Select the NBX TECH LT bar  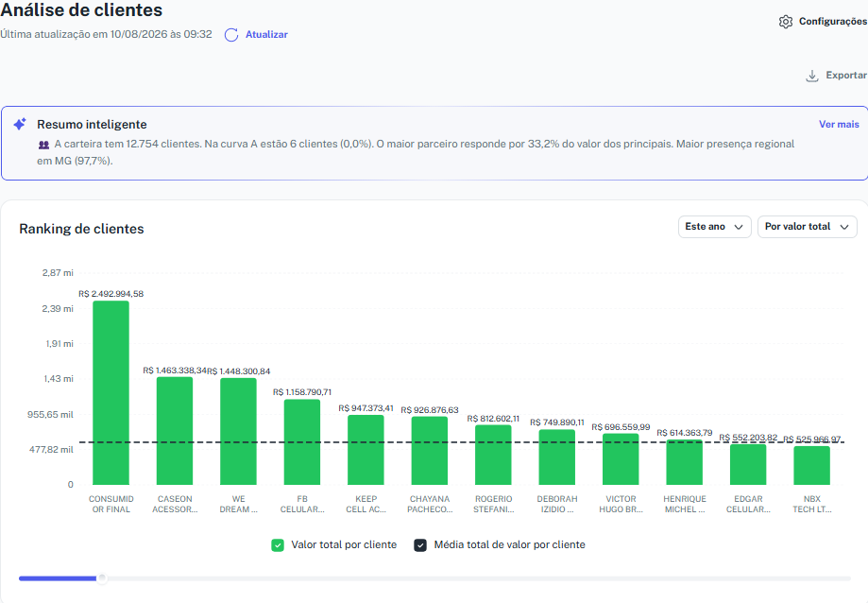tap(811, 466)
